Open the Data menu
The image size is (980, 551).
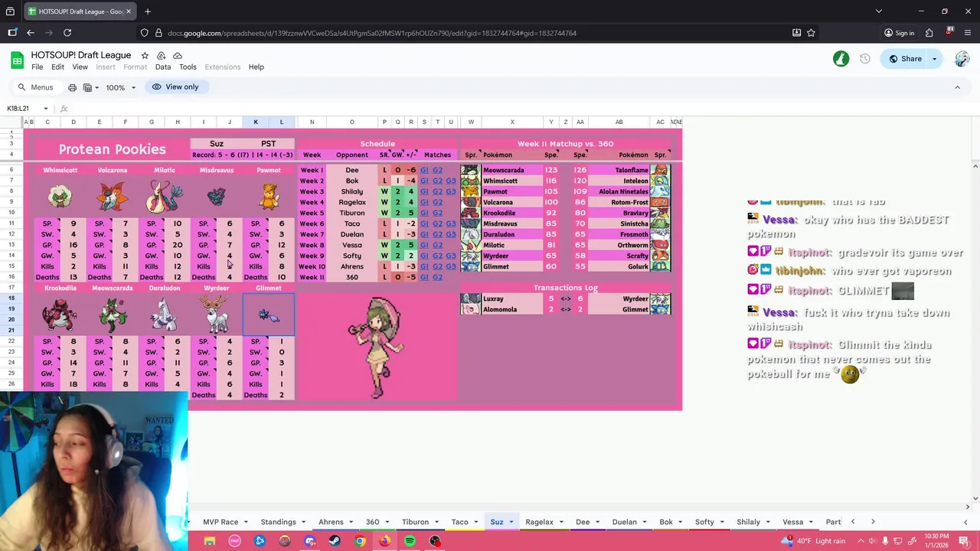coord(163,67)
